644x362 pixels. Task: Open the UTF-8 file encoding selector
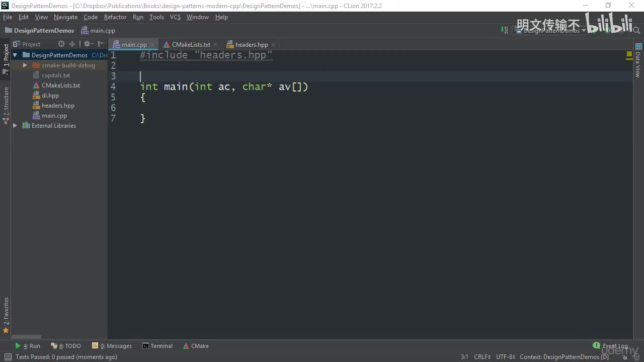[506, 357]
